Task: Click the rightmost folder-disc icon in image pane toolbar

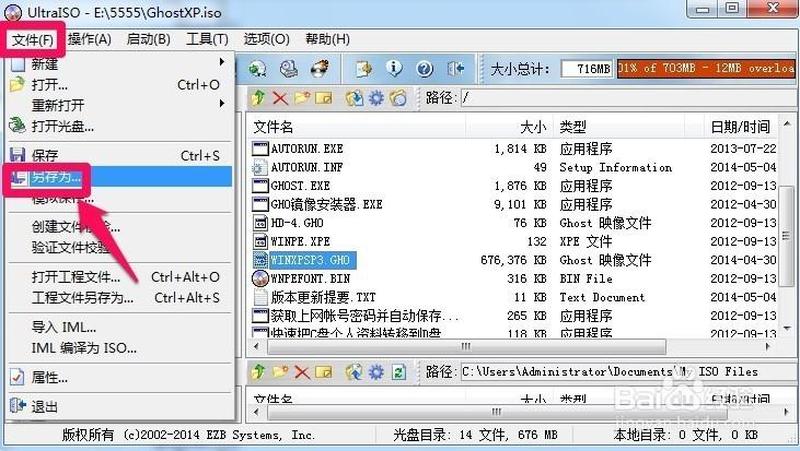Action: click(398, 97)
